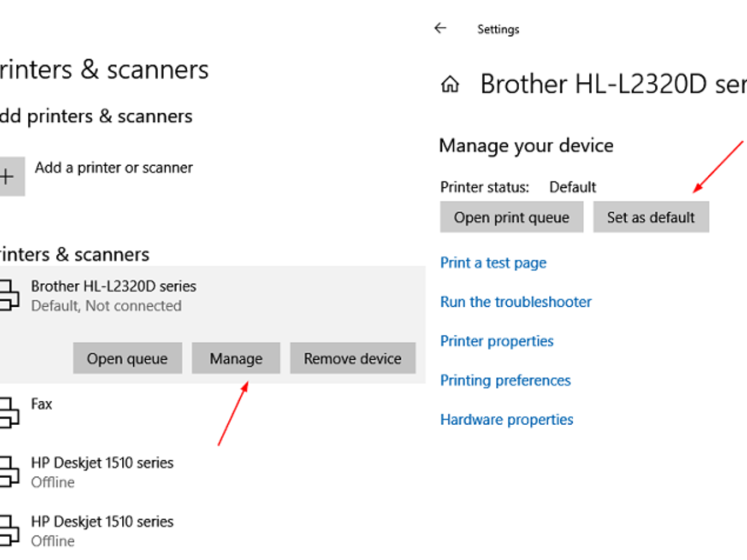
Task: Open Printing preferences link
Action: (x=505, y=380)
